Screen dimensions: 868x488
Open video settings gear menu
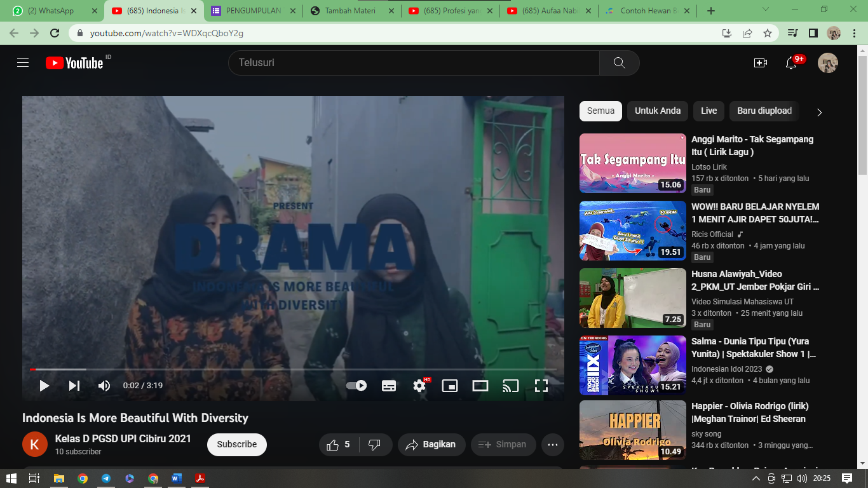click(419, 386)
